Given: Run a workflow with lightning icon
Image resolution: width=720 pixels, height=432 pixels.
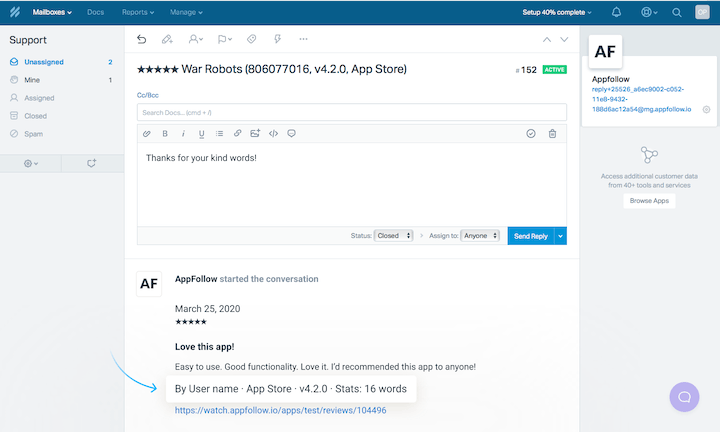Looking at the screenshot, I should (277, 39).
